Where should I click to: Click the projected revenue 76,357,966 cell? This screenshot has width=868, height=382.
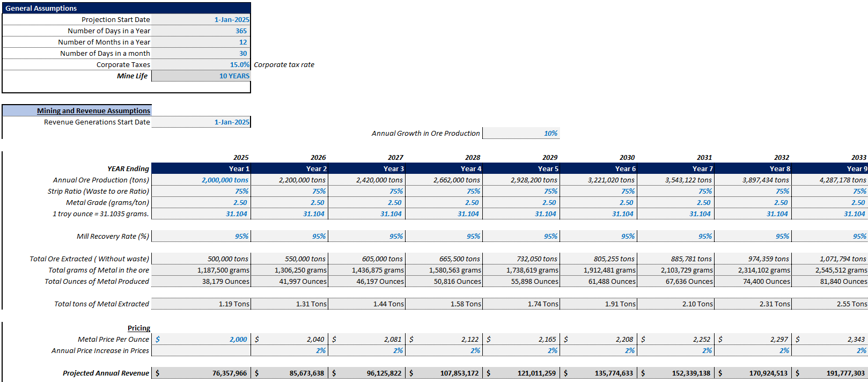(201, 373)
